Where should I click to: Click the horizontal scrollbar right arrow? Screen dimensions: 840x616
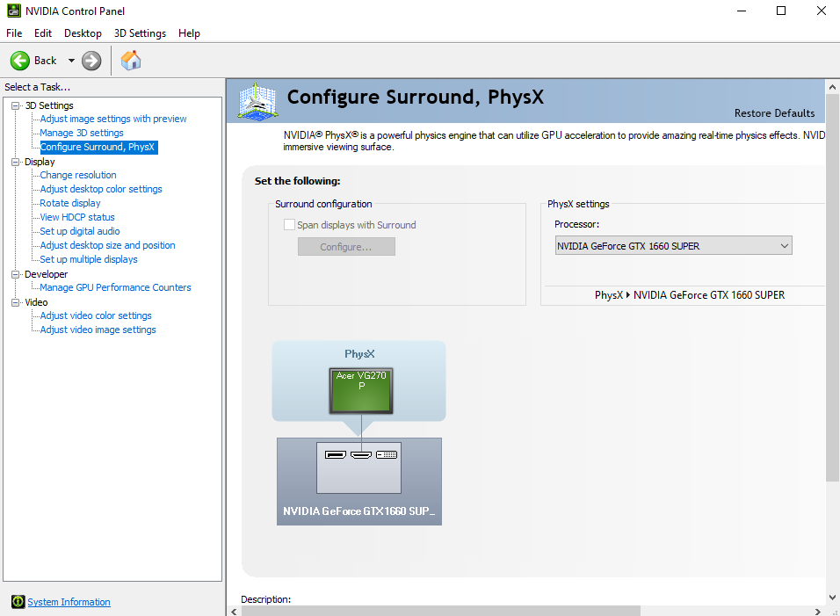point(817,612)
